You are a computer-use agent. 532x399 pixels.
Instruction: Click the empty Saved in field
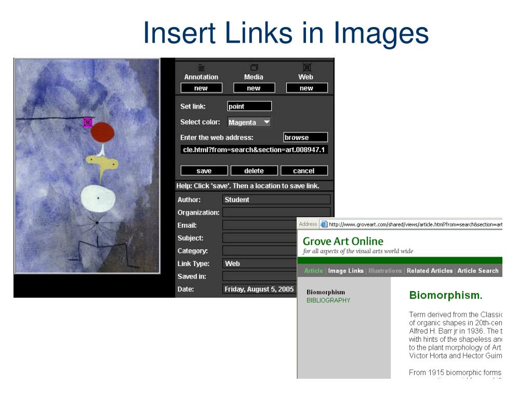pos(260,276)
